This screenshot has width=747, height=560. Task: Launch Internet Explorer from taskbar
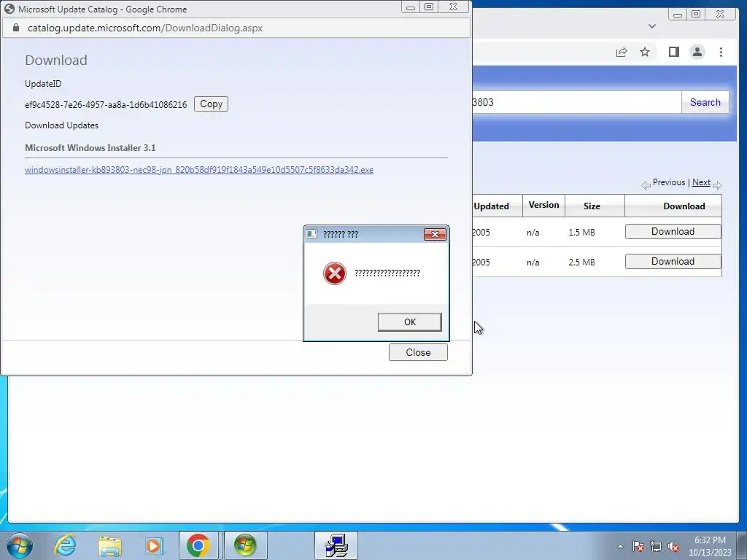click(65, 545)
